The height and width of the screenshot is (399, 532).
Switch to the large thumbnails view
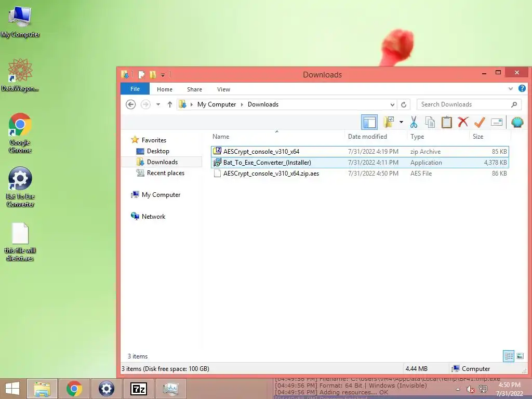(520, 356)
